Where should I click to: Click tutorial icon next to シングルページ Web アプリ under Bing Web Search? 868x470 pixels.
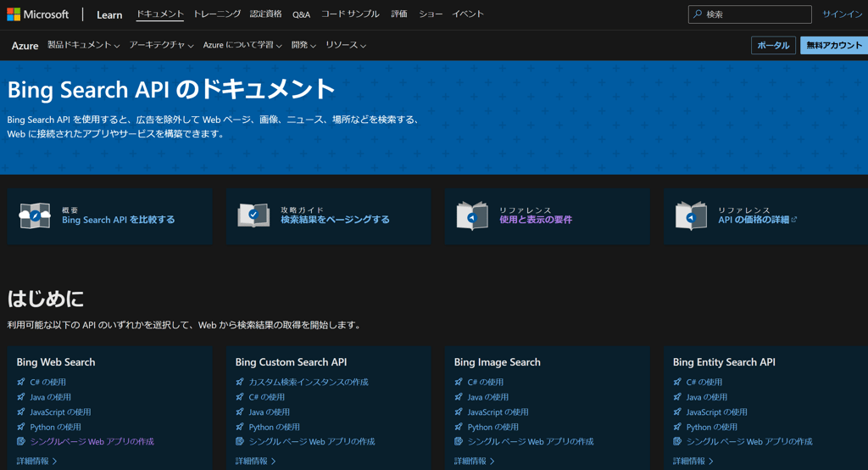[21, 442]
